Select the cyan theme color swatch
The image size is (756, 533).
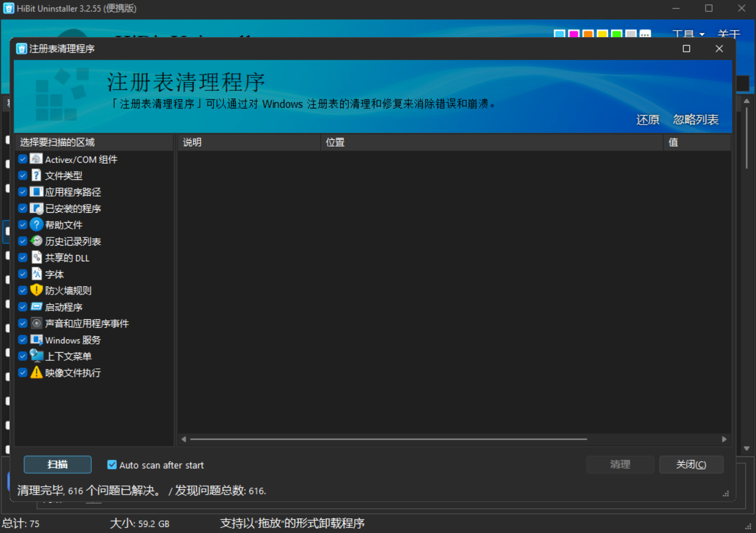point(560,34)
